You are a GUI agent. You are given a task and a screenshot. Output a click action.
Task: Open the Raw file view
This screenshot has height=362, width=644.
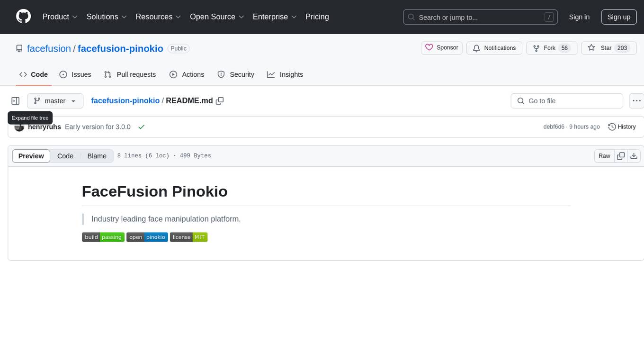(604, 156)
